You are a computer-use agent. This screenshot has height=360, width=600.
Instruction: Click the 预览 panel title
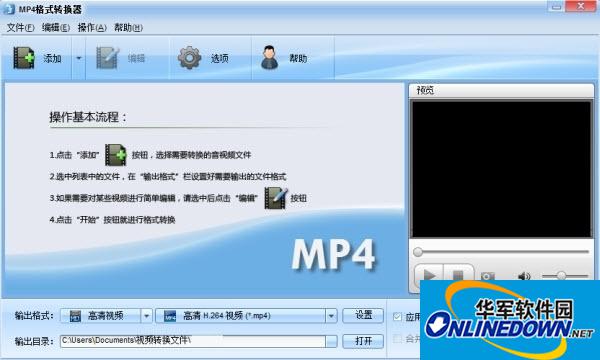click(425, 91)
